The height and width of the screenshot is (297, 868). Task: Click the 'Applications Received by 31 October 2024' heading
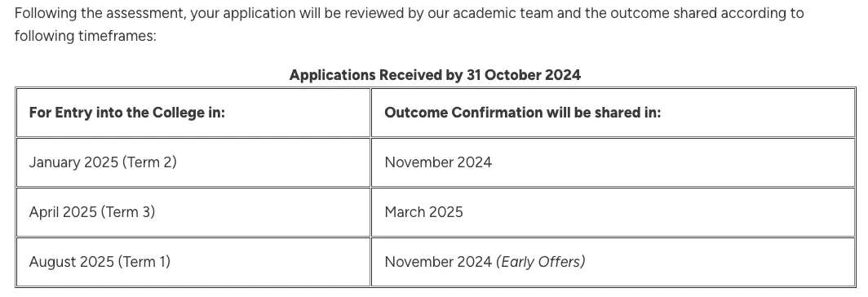tap(435, 75)
